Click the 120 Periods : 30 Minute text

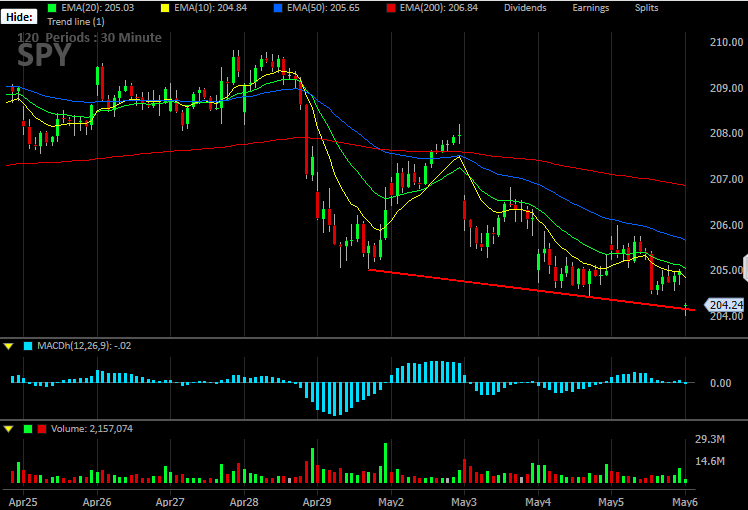click(x=89, y=38)
